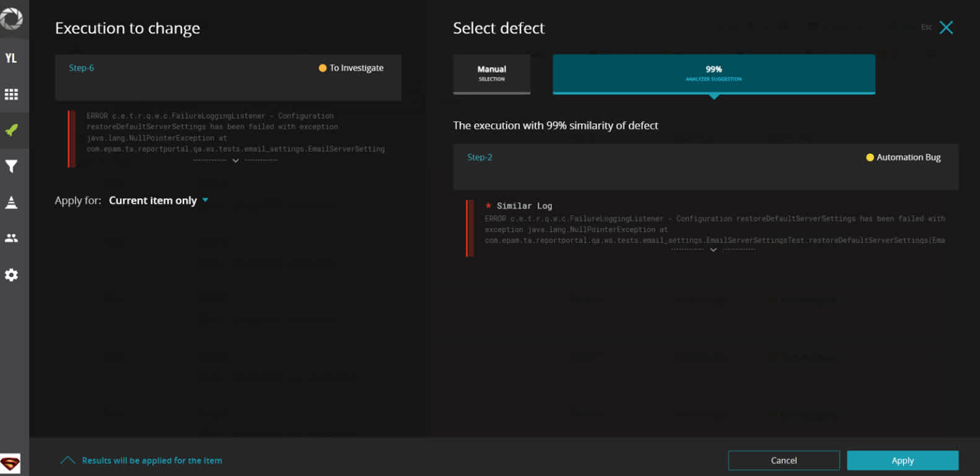Select the 99% Analyzer Suggestion tab
980x476 pixels.
click(714, 74)
